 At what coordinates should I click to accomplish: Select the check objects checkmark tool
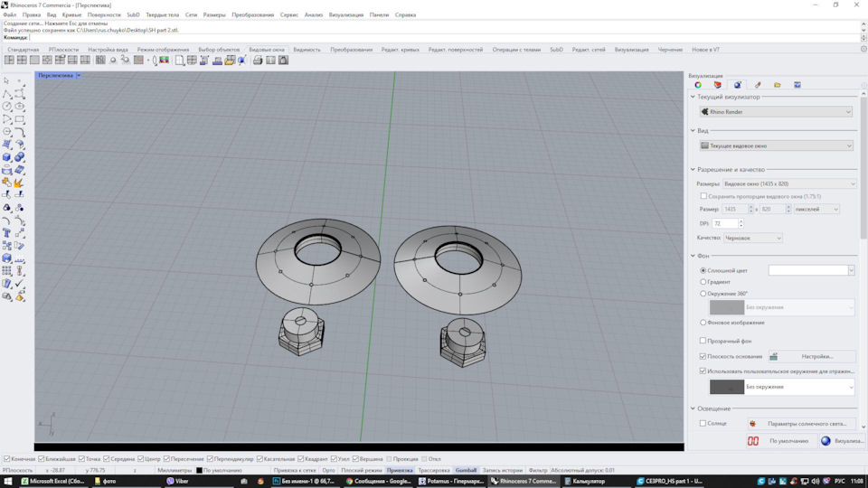point(19,283)
